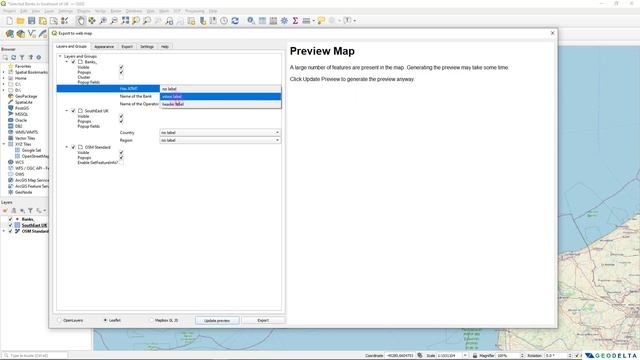Choose 'inline label' in the open dropdown
Image resolution: width=640 pixels, height=360 pixels.
pyautogui.click(x=220, y=97)
